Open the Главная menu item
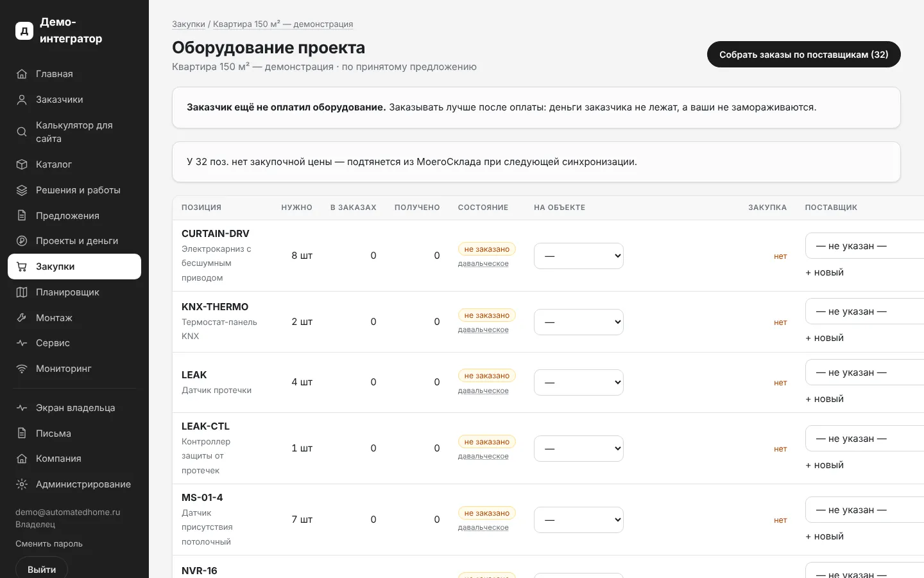Viewport: 924px width, 578px height. point(74,74)
